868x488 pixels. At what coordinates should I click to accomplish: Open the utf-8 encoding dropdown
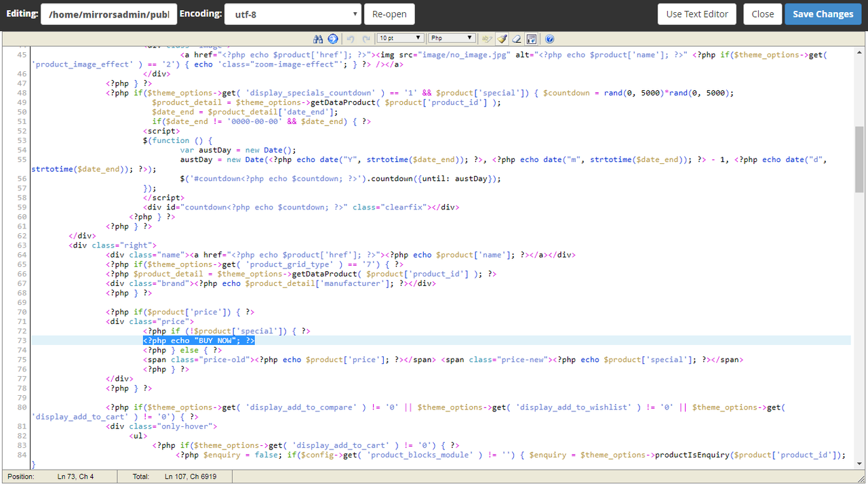[292, 14]
